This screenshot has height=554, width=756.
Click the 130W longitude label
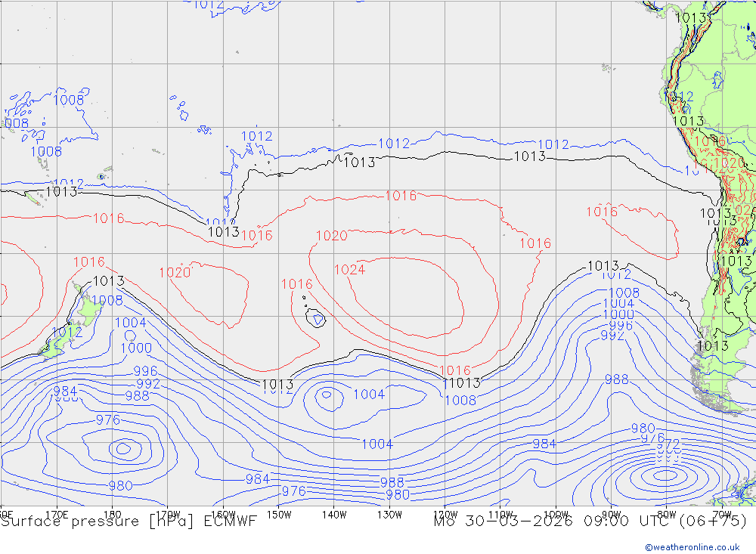[389, 514]
